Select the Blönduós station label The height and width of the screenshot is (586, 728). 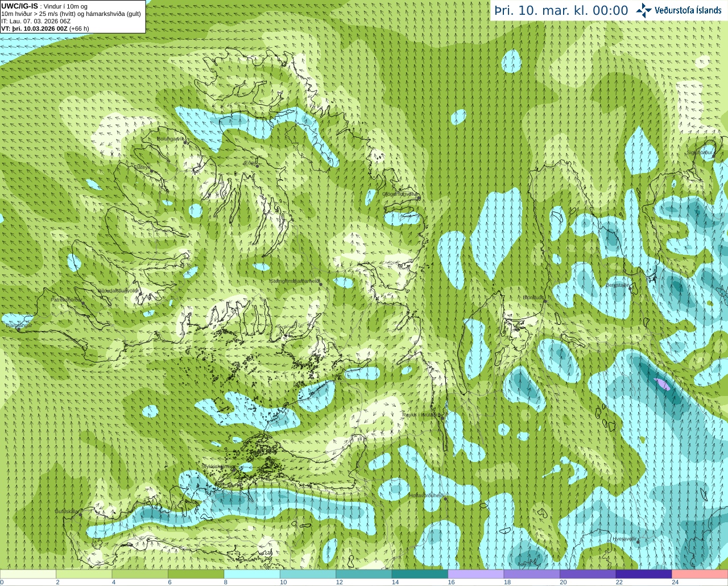coord(533,298)
